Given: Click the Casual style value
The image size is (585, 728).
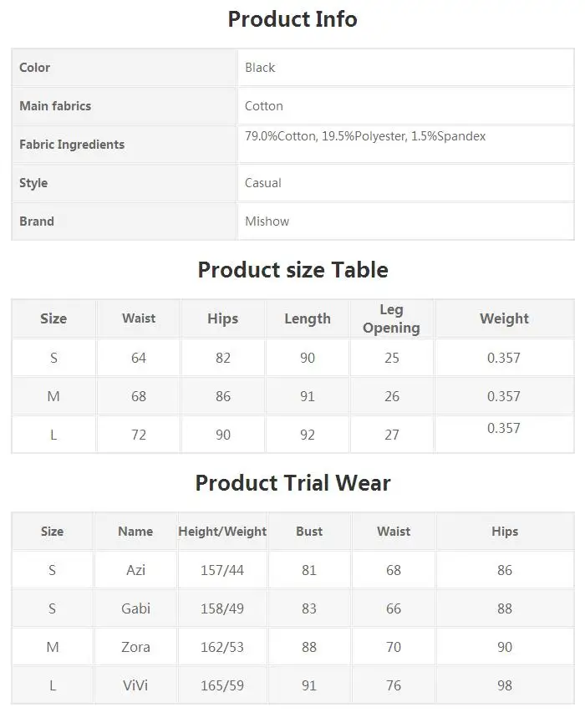Looking at the screenshot, I should [x=262, y=183].
